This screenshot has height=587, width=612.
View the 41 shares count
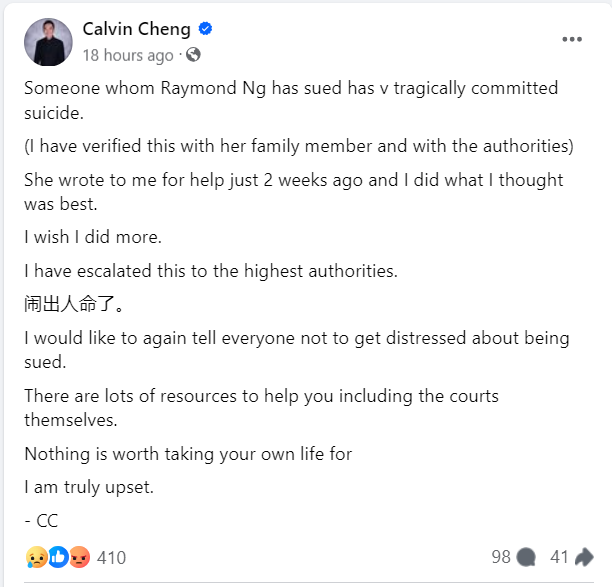559,557
